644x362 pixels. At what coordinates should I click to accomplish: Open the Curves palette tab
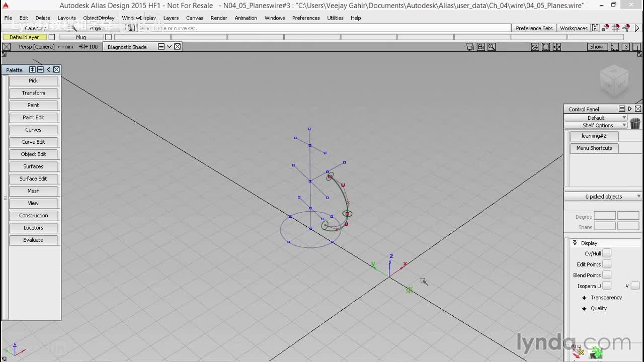[33, 130]
